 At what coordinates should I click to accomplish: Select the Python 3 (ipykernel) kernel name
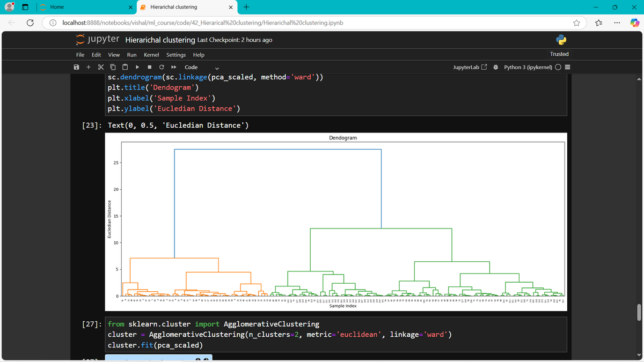coord(528,67)
